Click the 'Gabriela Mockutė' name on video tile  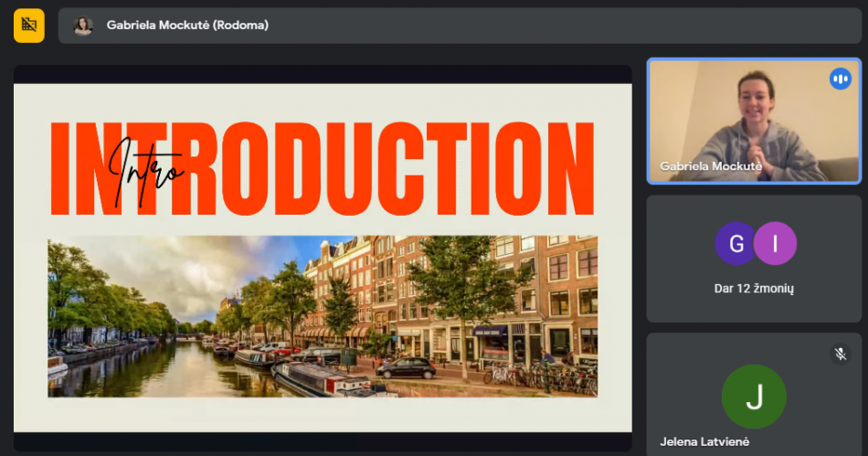[711, 166]
